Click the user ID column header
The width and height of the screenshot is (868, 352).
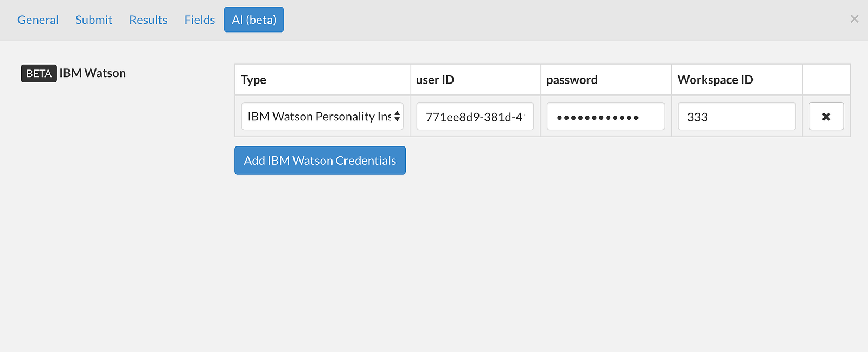tap(435, 80)
